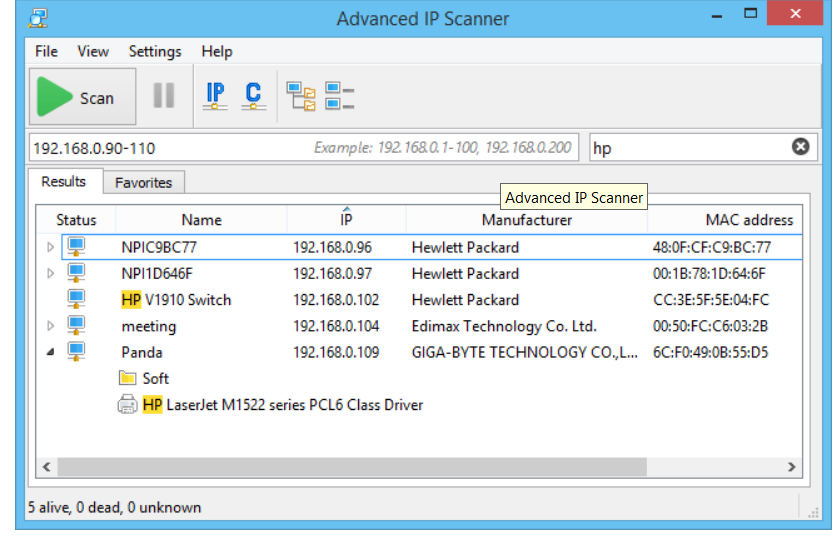
Task: Click the IP address range input field
Action: (x=170, y=148)
